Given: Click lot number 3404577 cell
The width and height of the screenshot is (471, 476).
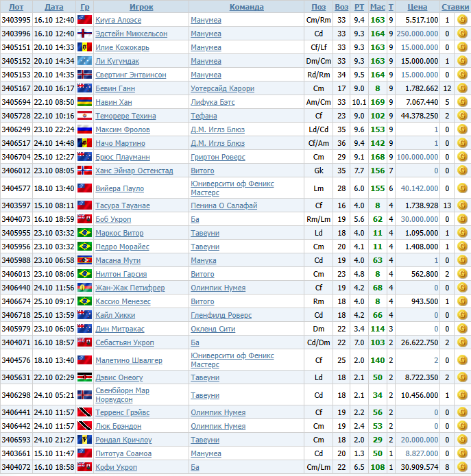Looking at the screenshot, I should pyautogui.click(x=16, y=188).
